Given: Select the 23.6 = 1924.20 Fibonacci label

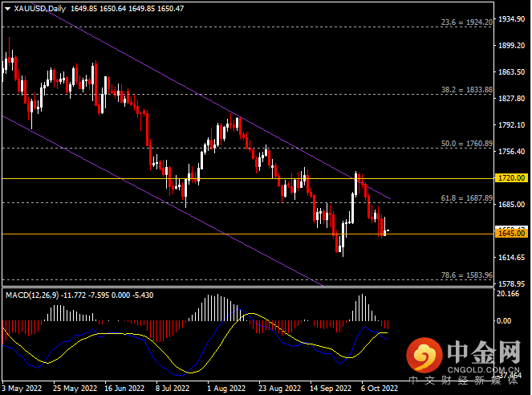Looking at the screenshot, I should 466,22.
